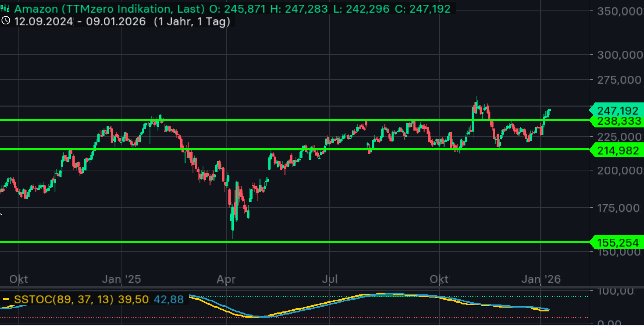The width and height of the screenshot is (644, 326).
Task: Click the 300,000 price axis label
Action: (x=620, y=55)
